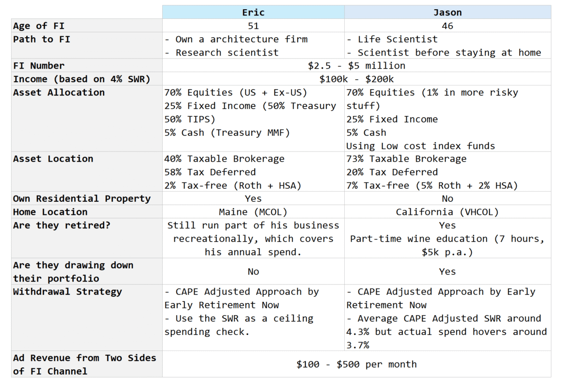
Task: Click Jason's 73% Taxable Brokerage line
Action: tap(406, 159)
